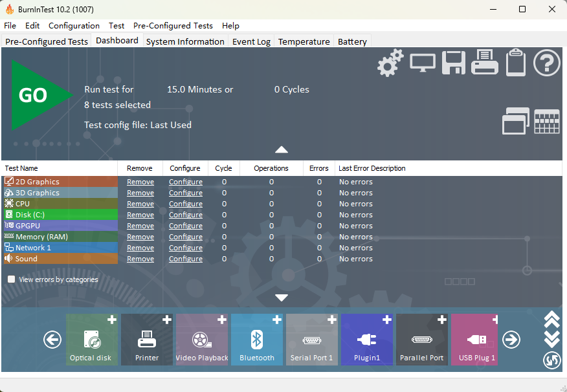Open the Test menu
The width and height of the screenshot is (567, 392).
point(117,26)
